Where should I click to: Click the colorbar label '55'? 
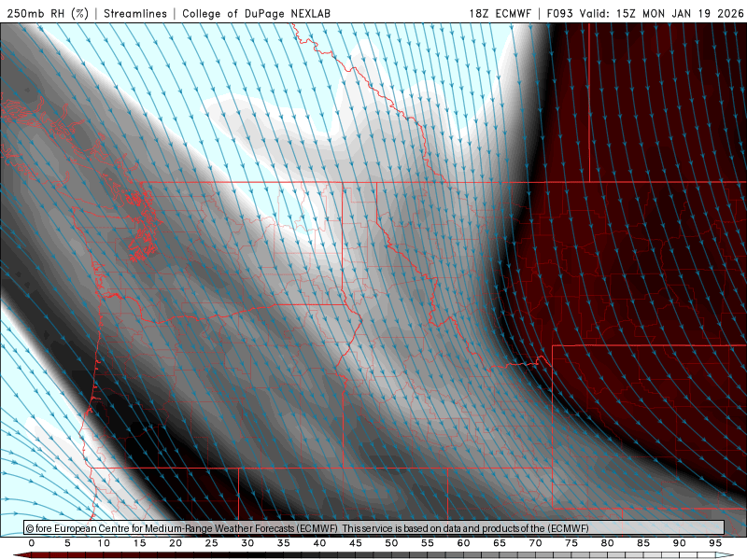pos(428,543)
